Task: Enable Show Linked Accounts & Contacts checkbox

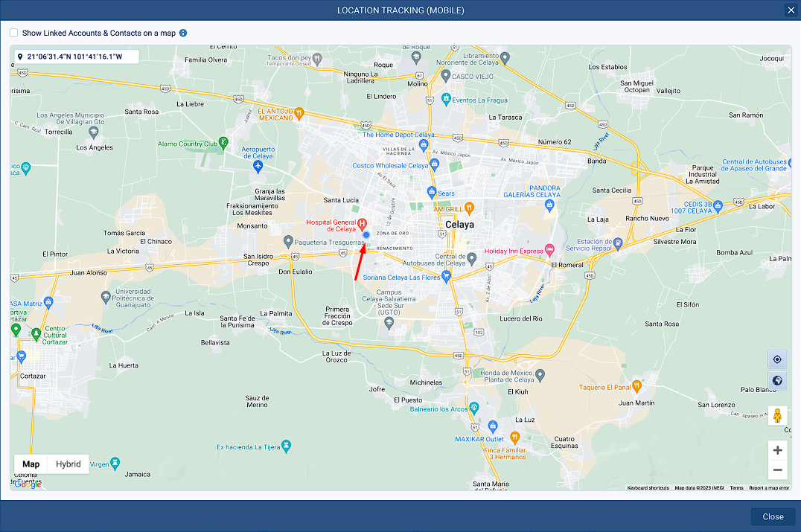Action: pyautogui.click(x=14, y=33)
